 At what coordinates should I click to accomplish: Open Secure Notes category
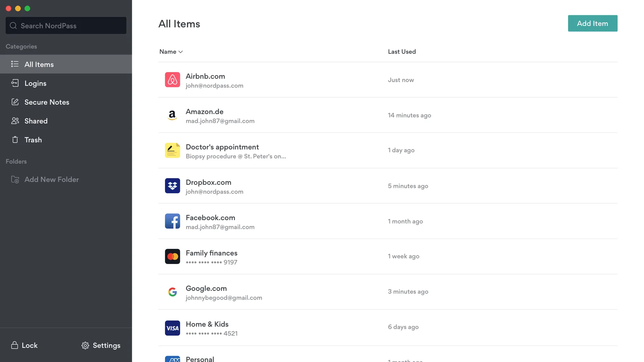coord(47,102)
